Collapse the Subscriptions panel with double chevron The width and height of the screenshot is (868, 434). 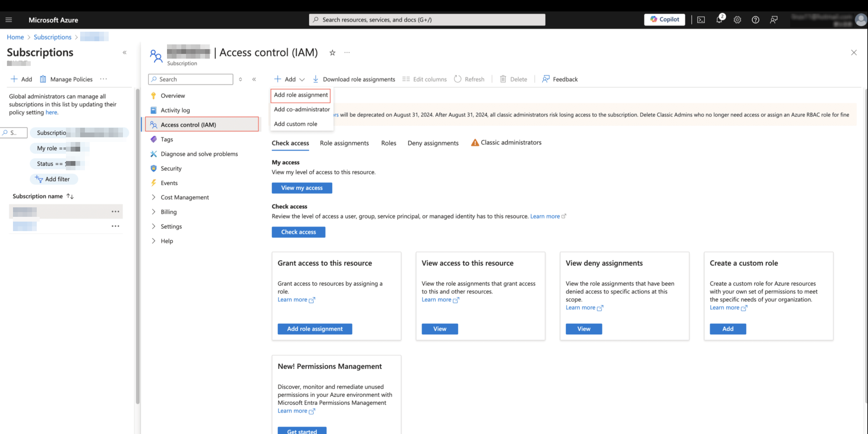tap(125, 53)
